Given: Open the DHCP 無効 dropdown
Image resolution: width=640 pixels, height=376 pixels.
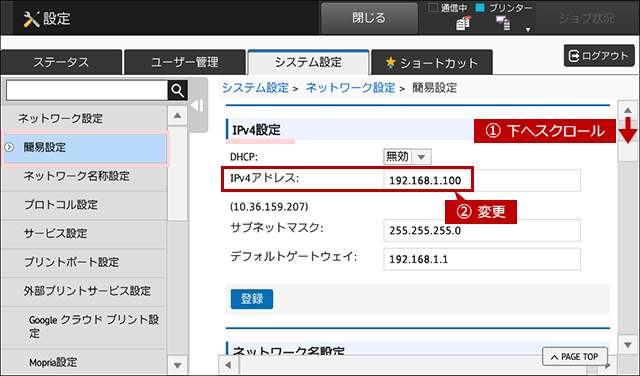Looking at the screenshot, I should coord(407,157).
